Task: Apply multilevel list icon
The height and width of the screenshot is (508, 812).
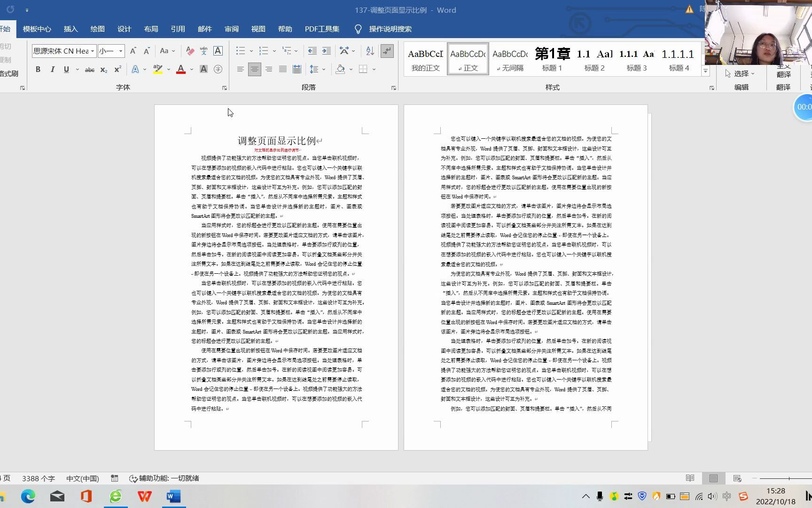Action: tap(286, 51)
